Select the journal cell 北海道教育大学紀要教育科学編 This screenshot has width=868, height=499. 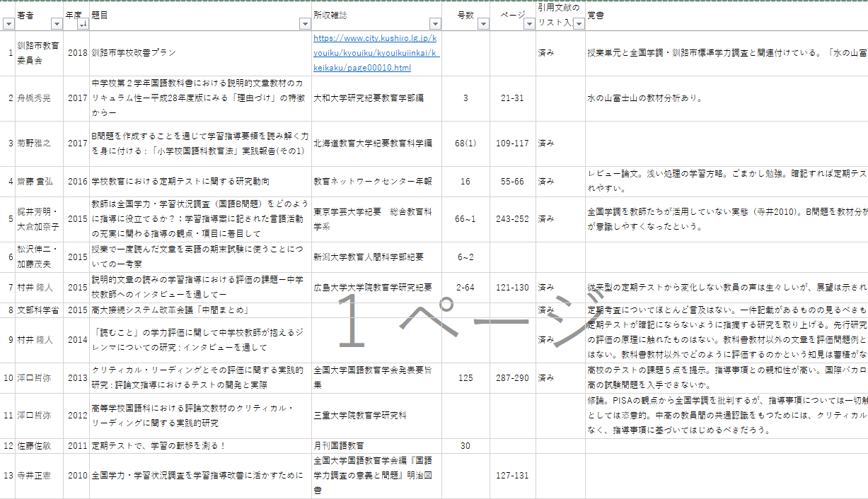[x=376, y=143]
